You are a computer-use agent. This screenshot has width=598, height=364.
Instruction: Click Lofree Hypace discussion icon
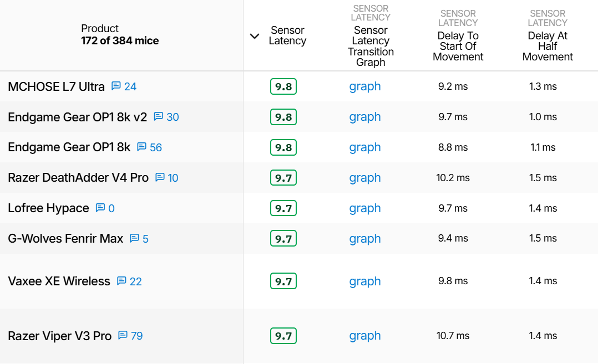(100, 208)
